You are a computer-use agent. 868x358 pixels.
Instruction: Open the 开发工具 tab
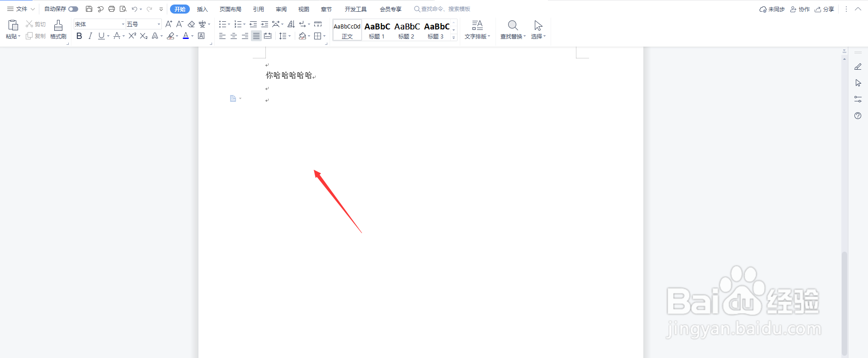356,9
